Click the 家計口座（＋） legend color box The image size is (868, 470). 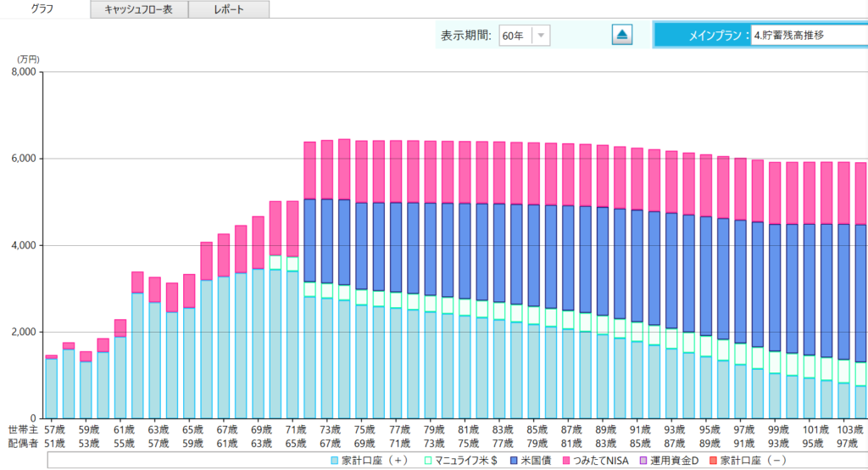(334, 460)
